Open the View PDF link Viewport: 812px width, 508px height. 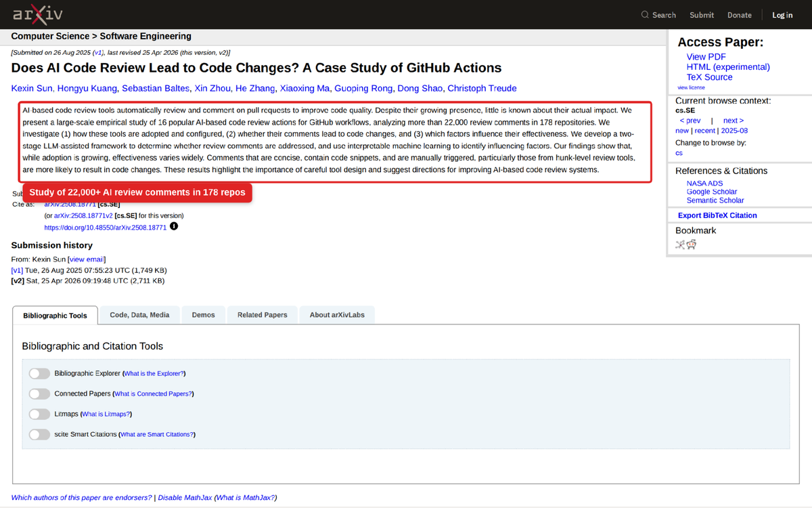click(x=706, y=57)
